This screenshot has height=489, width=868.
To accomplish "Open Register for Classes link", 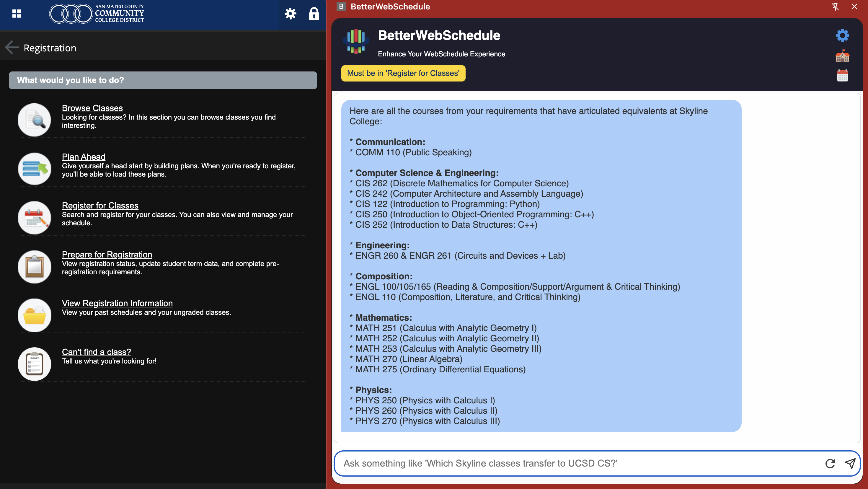I will [100, 205].
